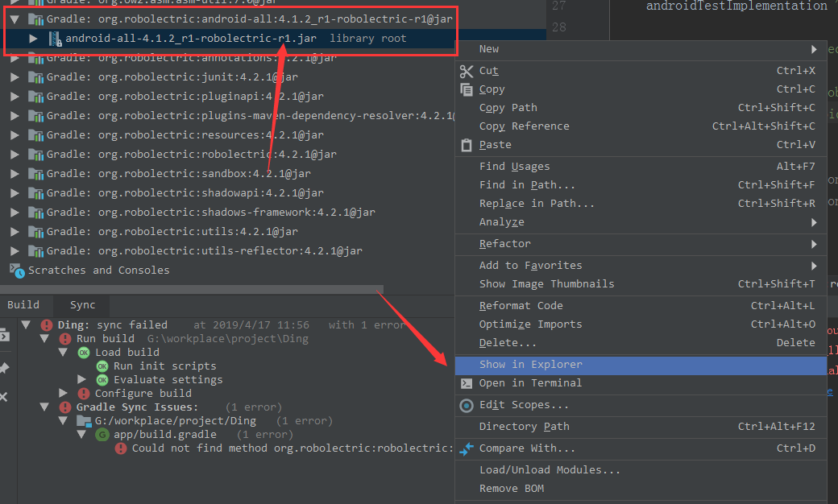Click the horizontal scrollbar under project tree

pos(192,289)
